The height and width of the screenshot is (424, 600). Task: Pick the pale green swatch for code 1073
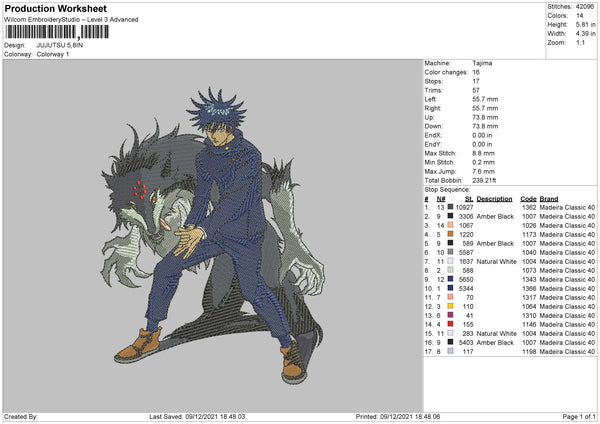pos(450,270)
